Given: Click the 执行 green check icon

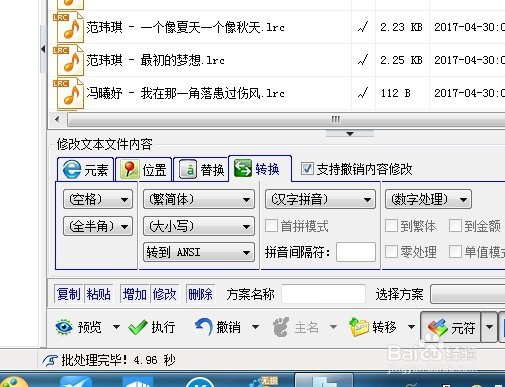Looking at the screenshot, I should (138, 327).
